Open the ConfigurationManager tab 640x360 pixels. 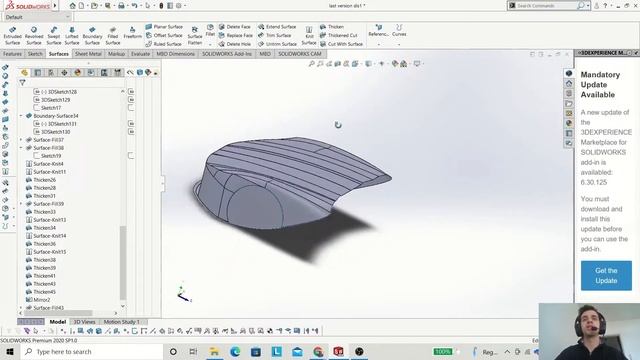click(51, 73)
